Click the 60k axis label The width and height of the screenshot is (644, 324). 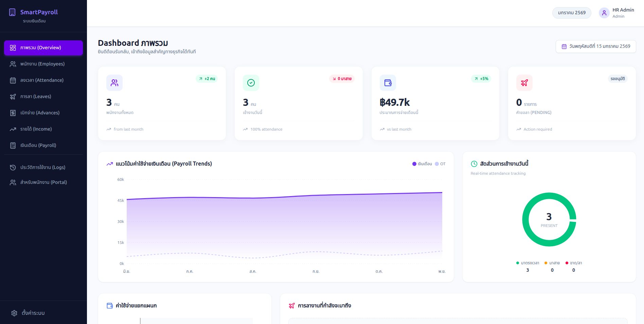click(x=121, y=179)
